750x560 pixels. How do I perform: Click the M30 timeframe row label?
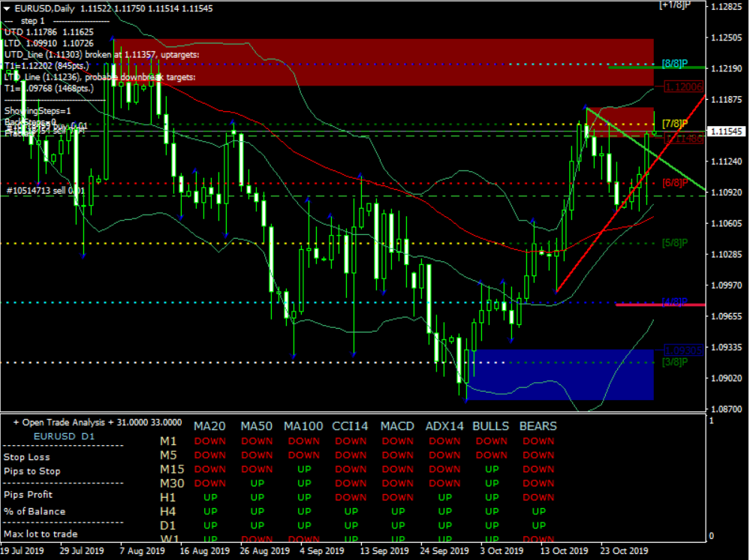(x=172, y=483)
